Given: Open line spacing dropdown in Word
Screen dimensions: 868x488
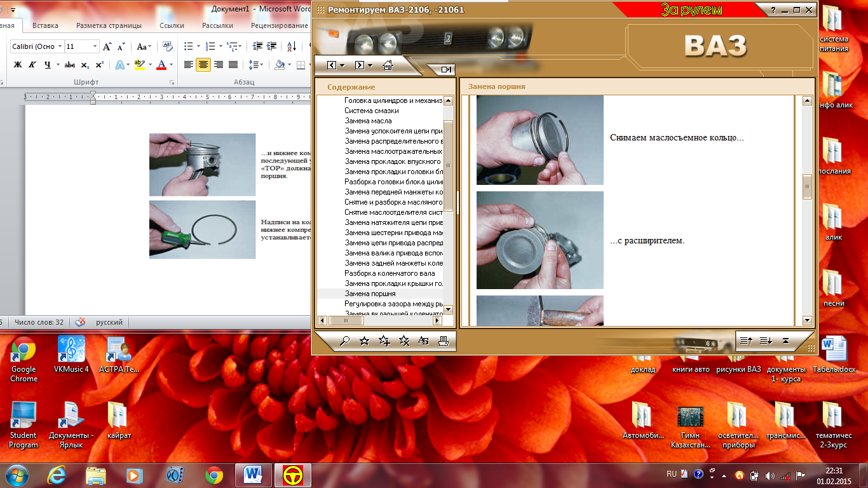Looking at the screenshot, I should point(256,65).
